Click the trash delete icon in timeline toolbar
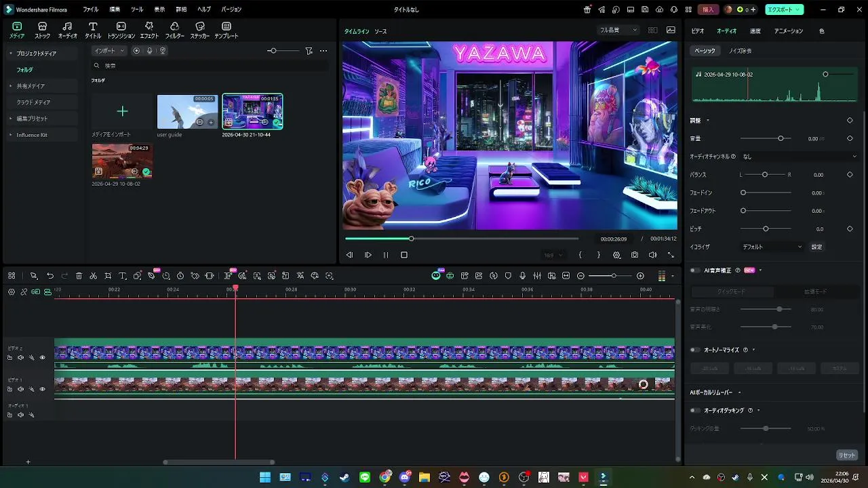Image resolution: width=868 pixels, height=488 pixels. pyautogui.click(x=79, y=276)
